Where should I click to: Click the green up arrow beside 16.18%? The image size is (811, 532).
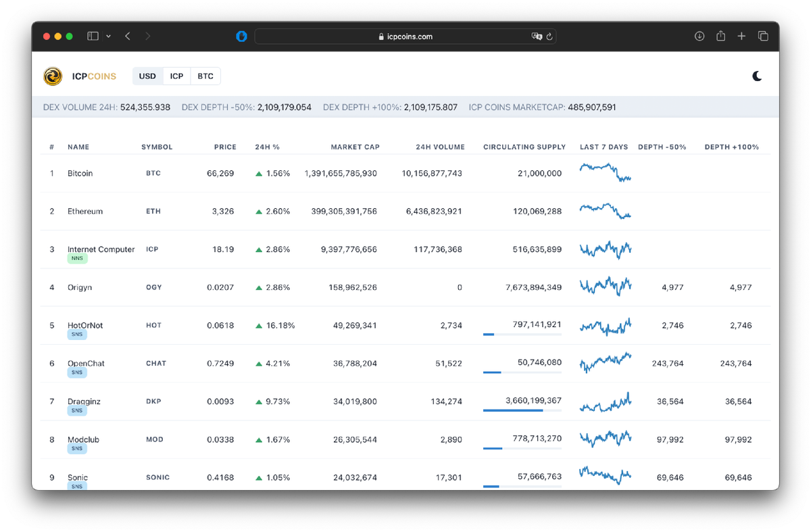click(259, 326)
